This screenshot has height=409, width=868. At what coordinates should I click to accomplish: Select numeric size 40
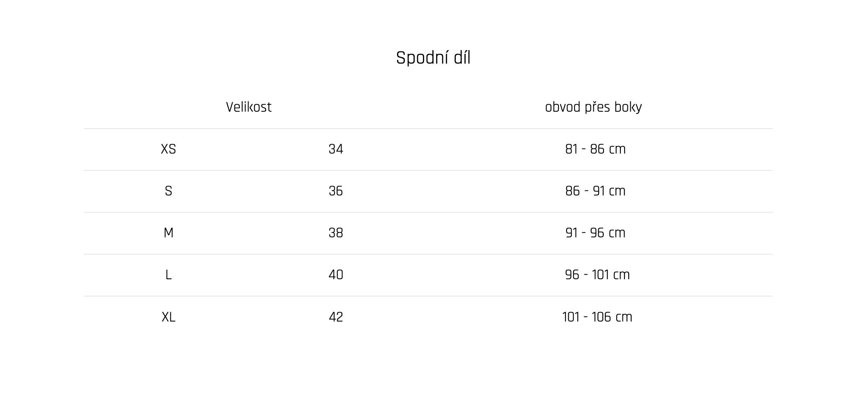pyautogui.click(x=336, y=275)
